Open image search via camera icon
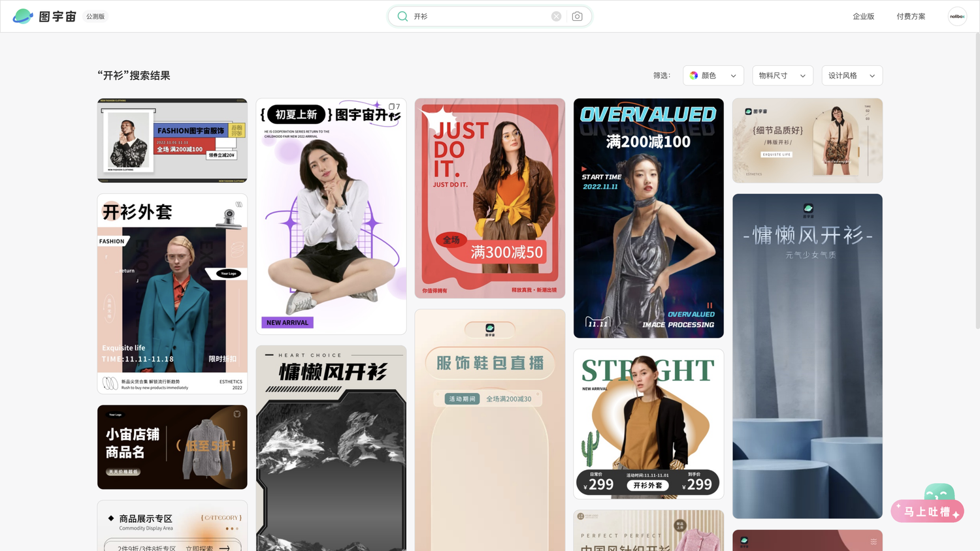The height and width of the screenshot is (551, 980). pos(577,16)
